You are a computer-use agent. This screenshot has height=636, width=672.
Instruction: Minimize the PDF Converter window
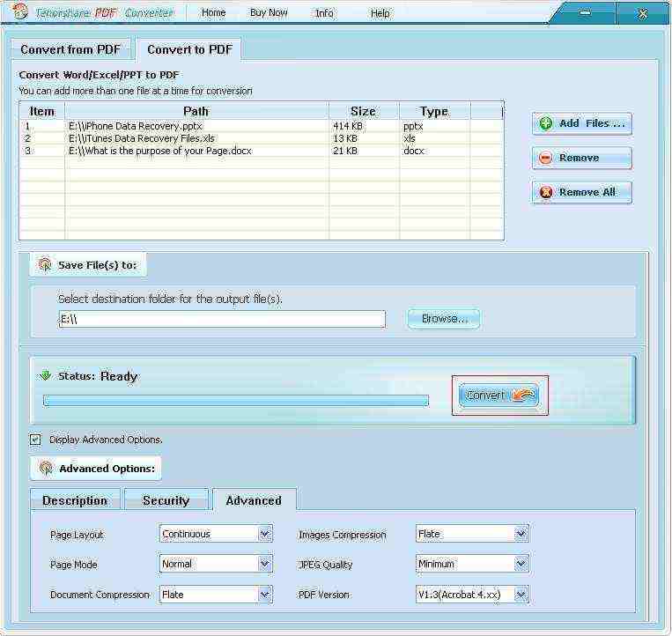coord(585,13)
